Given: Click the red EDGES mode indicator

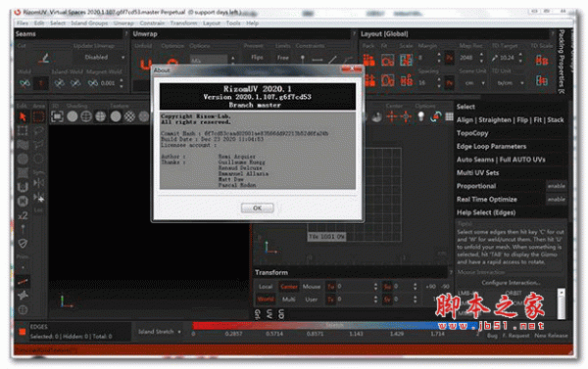Looking at the screenshot, I should pyautogui.click(x=23, y=332).
